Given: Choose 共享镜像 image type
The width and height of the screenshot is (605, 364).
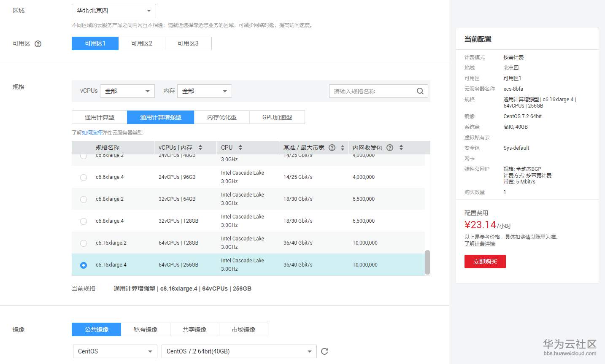Looking at the screenshot, I should click(194, 329).
